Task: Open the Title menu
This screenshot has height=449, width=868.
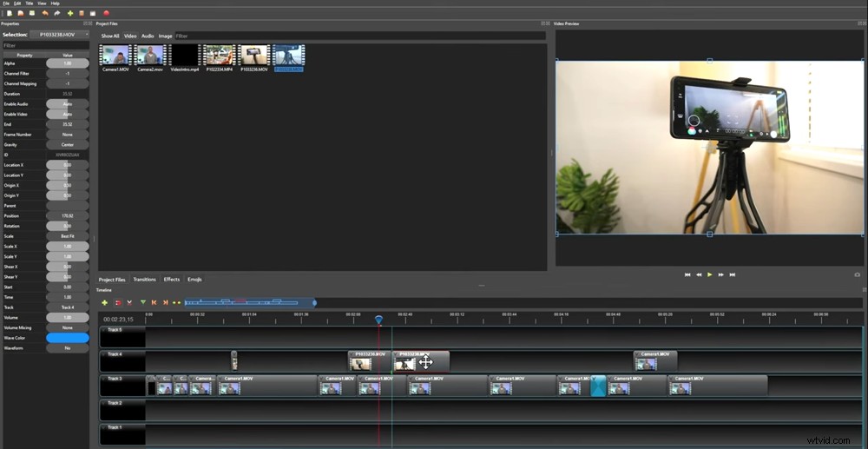Action: pos(30,3)
